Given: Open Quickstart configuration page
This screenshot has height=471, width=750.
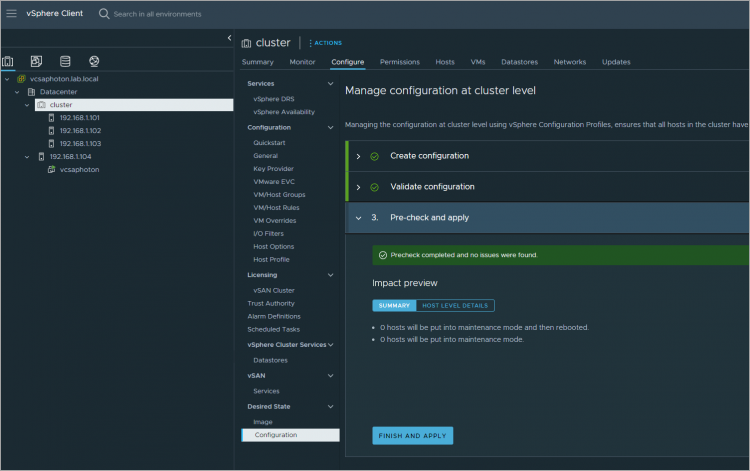Looking at the screenshot, I should coord(269,143).
